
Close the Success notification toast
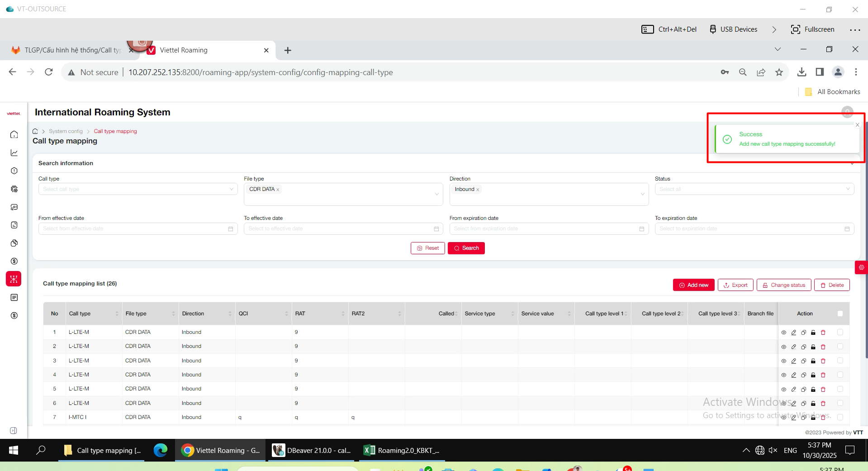857,125
